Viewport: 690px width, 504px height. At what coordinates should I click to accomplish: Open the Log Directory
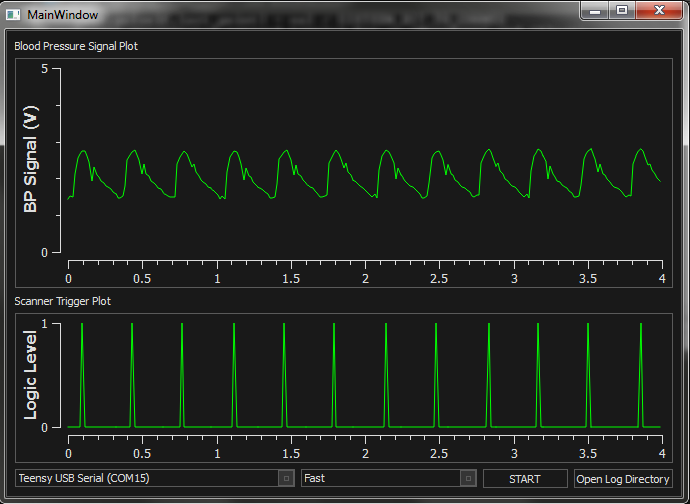(623, 478)
